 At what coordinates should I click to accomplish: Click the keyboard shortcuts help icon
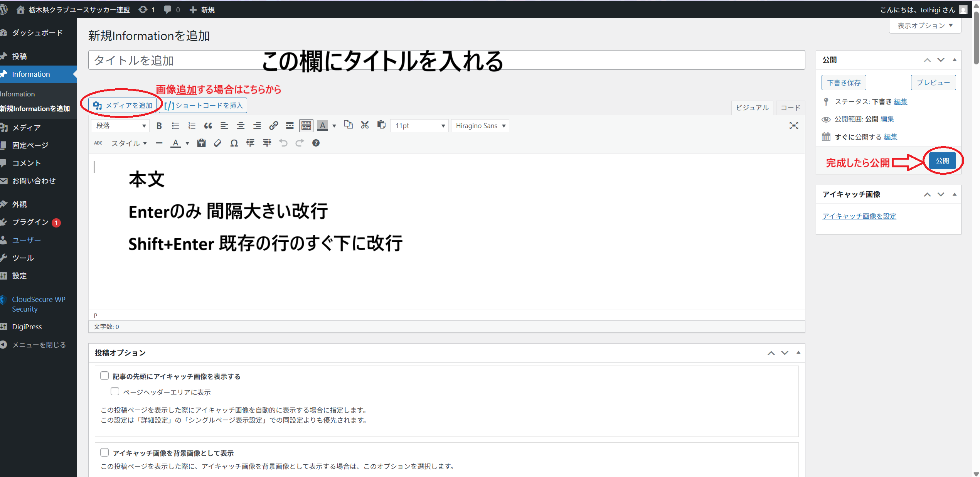316,143
